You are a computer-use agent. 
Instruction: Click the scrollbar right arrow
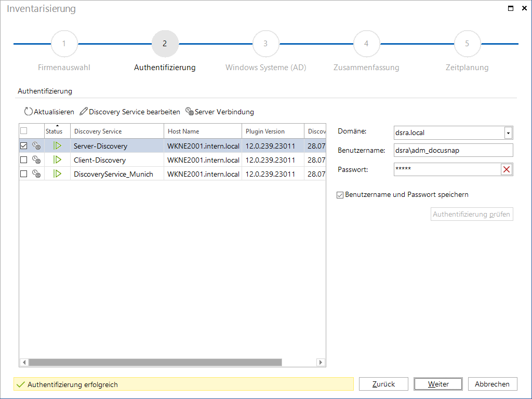(x=321, y=362)
